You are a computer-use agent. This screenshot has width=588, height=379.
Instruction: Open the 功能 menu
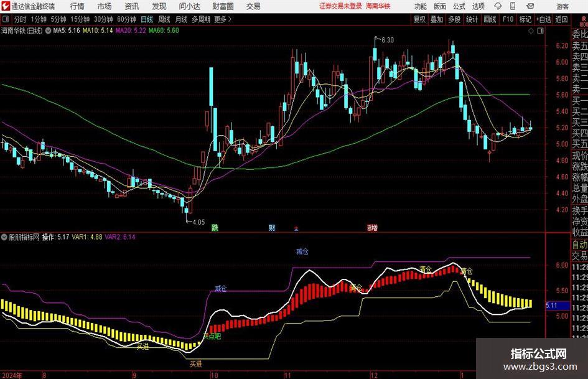click(x=421, y=6)
